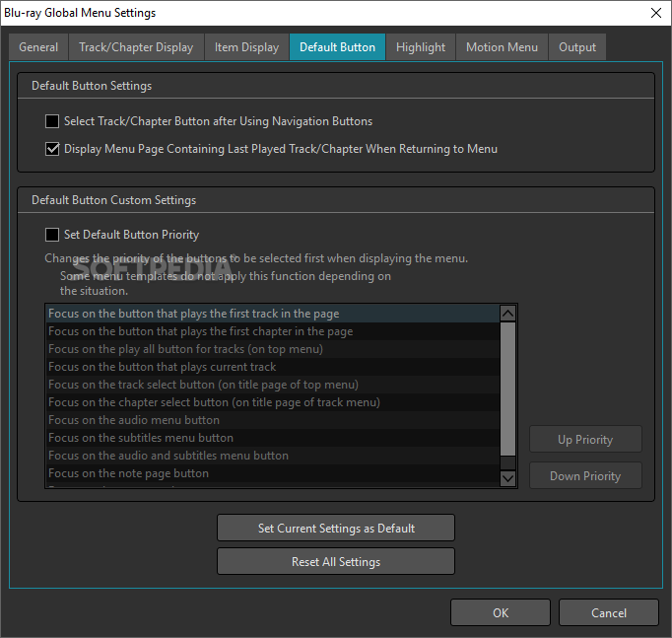Screen dimensions: 672x638
Task: Open the Item Display tab
Action: coord(246,47)
